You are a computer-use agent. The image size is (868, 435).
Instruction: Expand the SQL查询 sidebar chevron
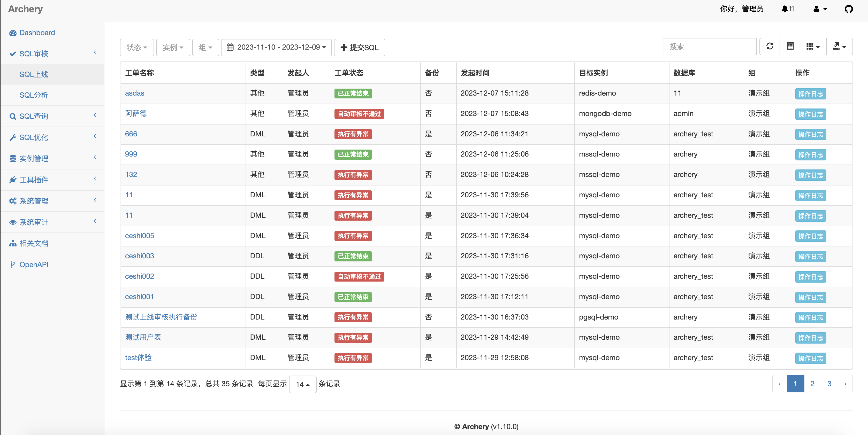pos(95,115)
